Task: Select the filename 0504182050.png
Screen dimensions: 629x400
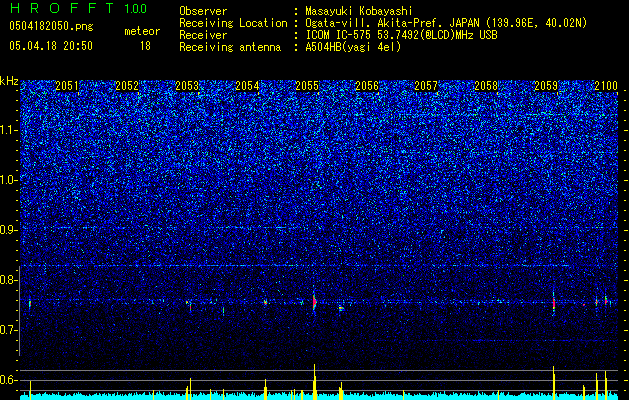Action: click(51, 26)
